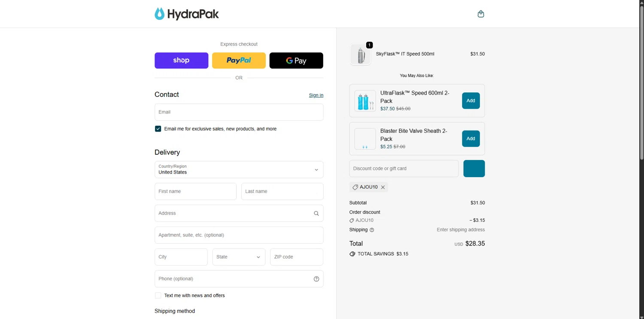Apply the discount code button
Screen dimensions: 644x319
(474, 169)
